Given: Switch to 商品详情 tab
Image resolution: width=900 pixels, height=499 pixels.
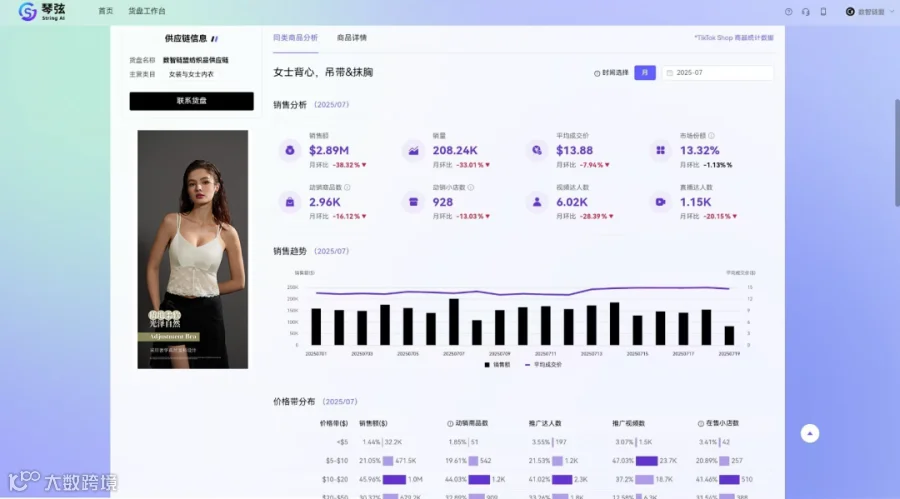Looking at the screenshot, I should tap(351, 37).
